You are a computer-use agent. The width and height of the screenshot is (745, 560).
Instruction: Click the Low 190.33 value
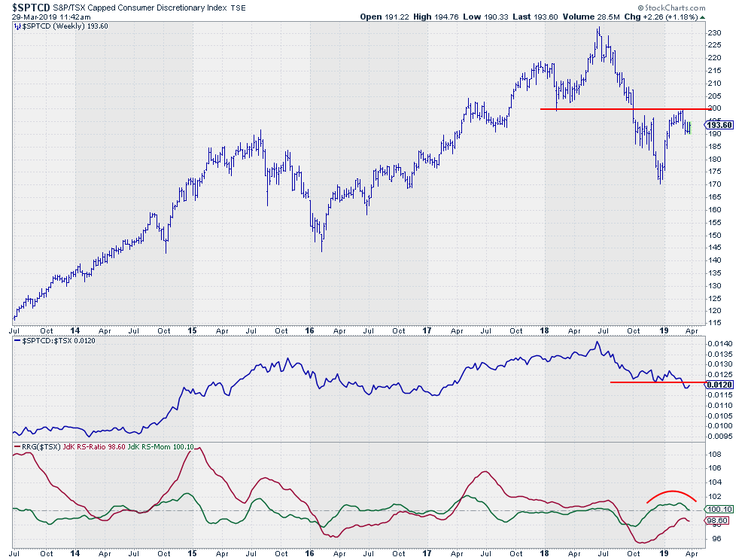(485, 17)
